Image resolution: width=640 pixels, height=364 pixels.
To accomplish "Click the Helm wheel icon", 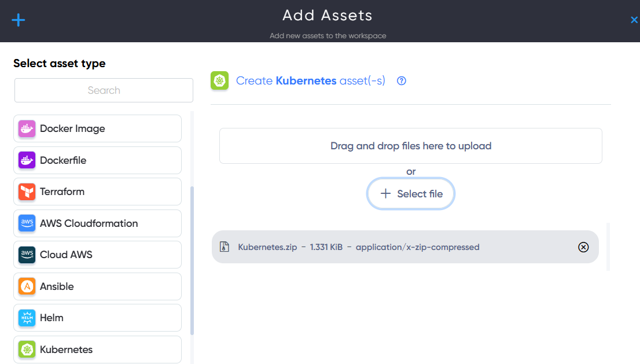I will (27, 318).
